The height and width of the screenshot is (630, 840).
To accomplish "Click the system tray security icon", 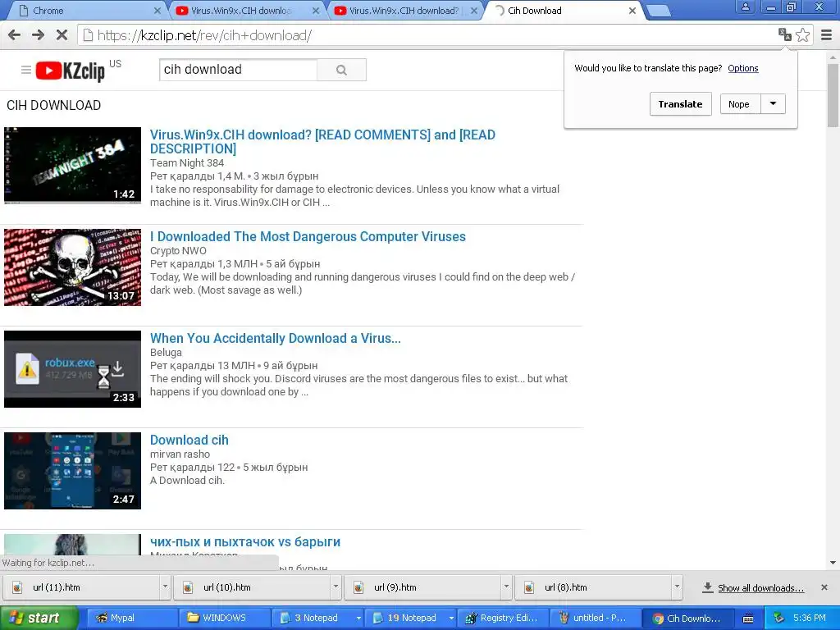I will tap(779, 619).
